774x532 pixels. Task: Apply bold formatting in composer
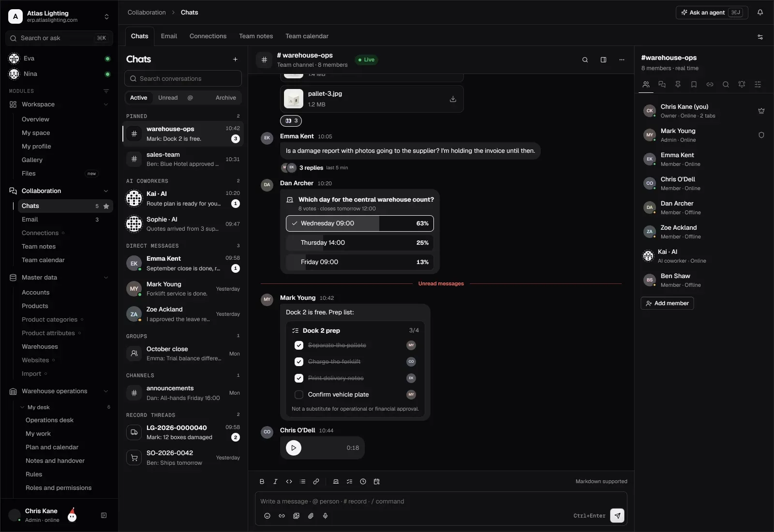pos(262,482)
